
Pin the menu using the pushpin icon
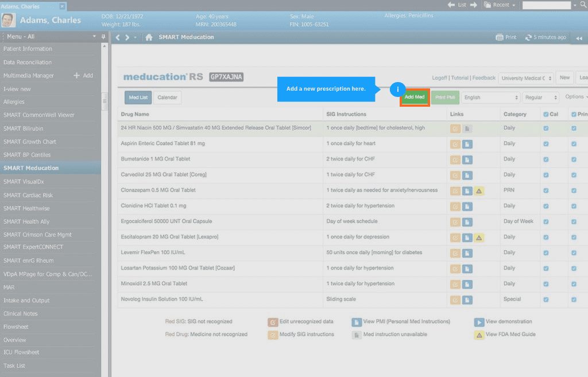[x=103, y=37]
